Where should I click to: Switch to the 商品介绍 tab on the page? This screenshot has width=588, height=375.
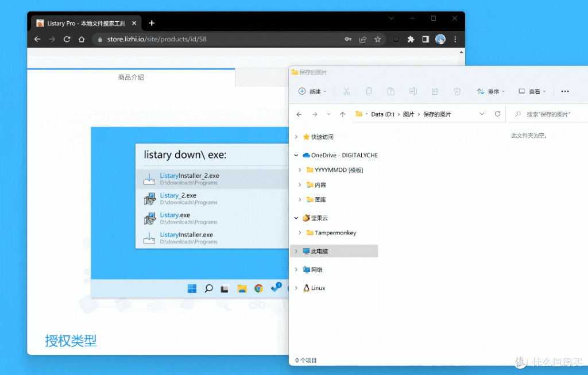[130, 77]
